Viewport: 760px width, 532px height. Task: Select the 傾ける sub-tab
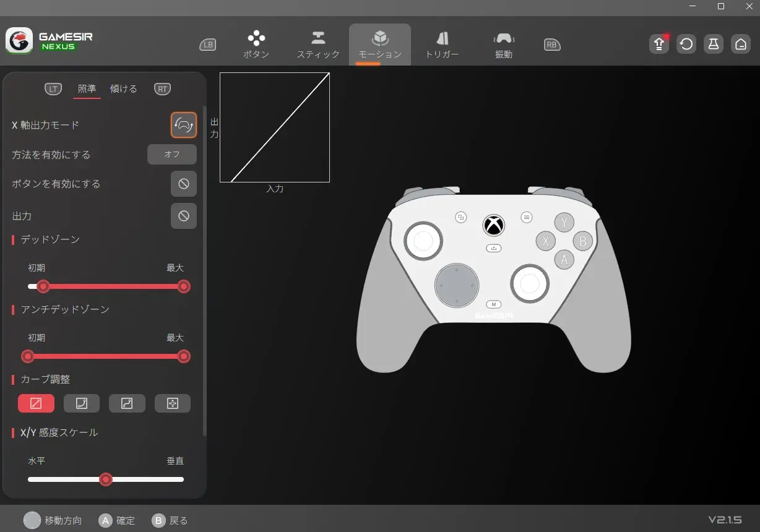coord(123,88)
